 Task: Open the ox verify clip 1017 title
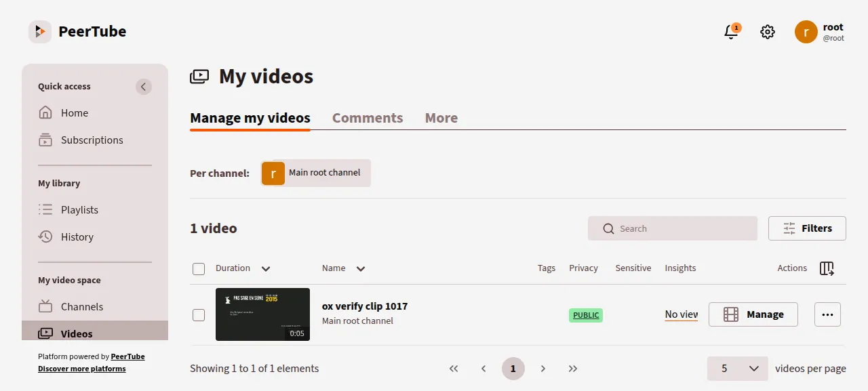[365, 306]
